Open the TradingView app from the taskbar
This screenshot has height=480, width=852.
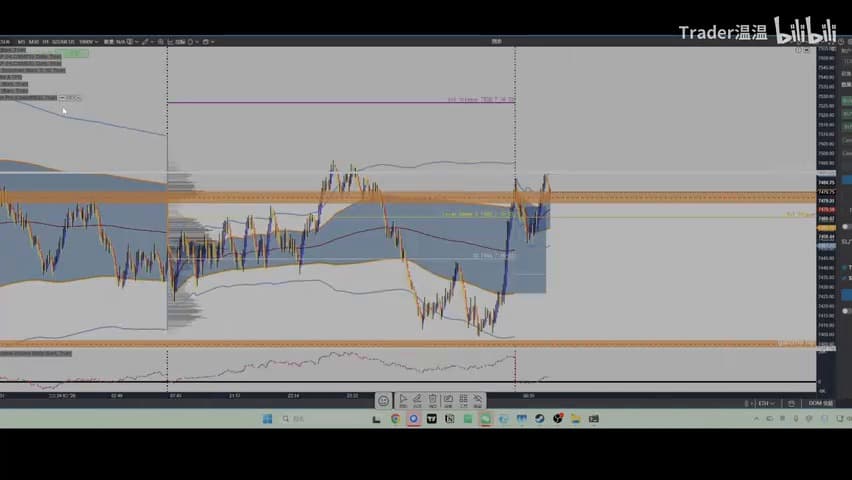coord(431,419)
